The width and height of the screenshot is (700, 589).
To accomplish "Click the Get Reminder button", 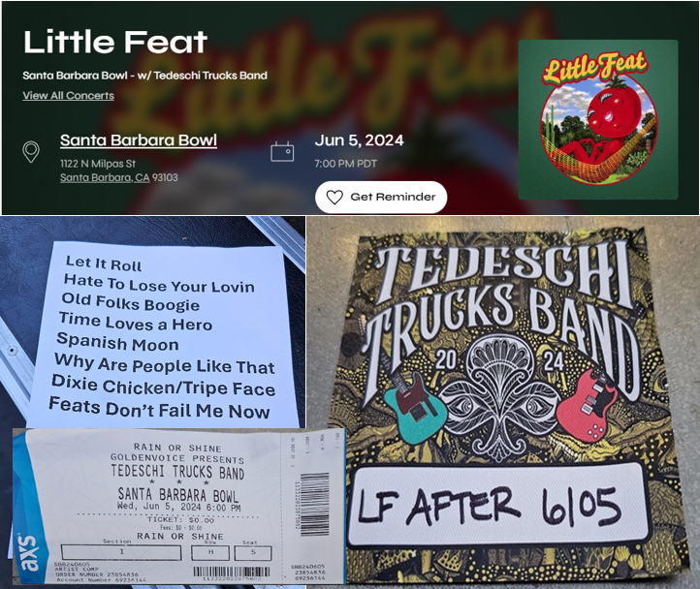I will tap(381, 197).
